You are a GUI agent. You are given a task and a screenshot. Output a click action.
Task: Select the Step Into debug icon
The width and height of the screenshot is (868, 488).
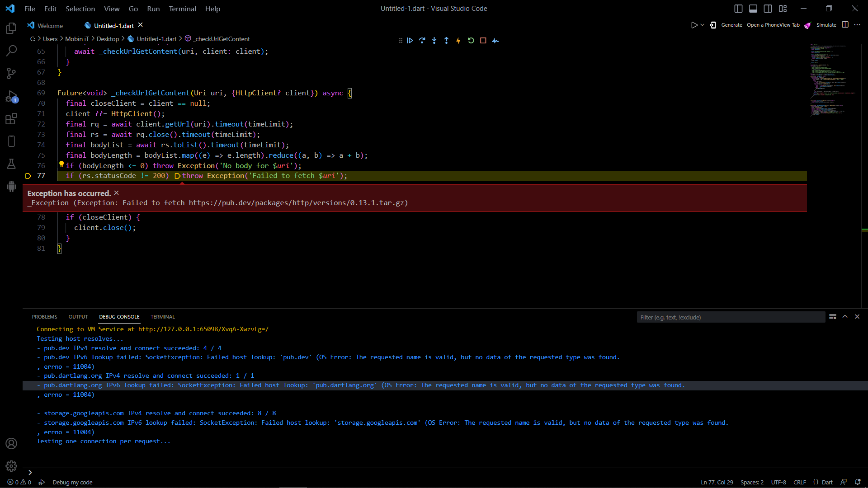coord(434,40)
